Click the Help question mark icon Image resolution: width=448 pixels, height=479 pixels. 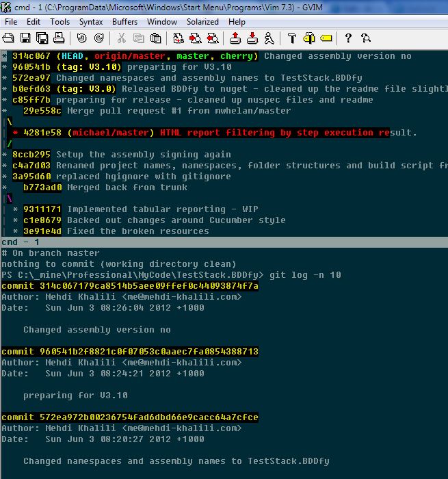point(348,38)
